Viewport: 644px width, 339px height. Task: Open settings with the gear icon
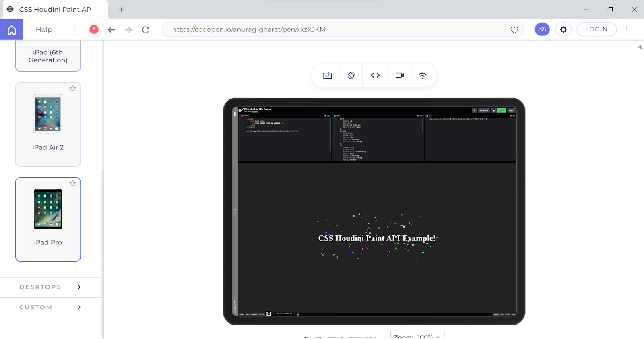click(x=563, y=29)
